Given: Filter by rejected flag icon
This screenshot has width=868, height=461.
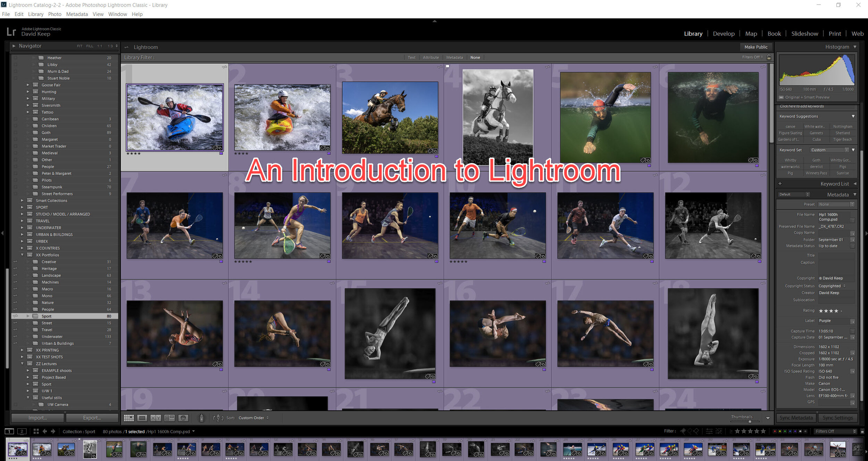Looking at the screenshot, I should pyautogui.click(x=696, y=431).
